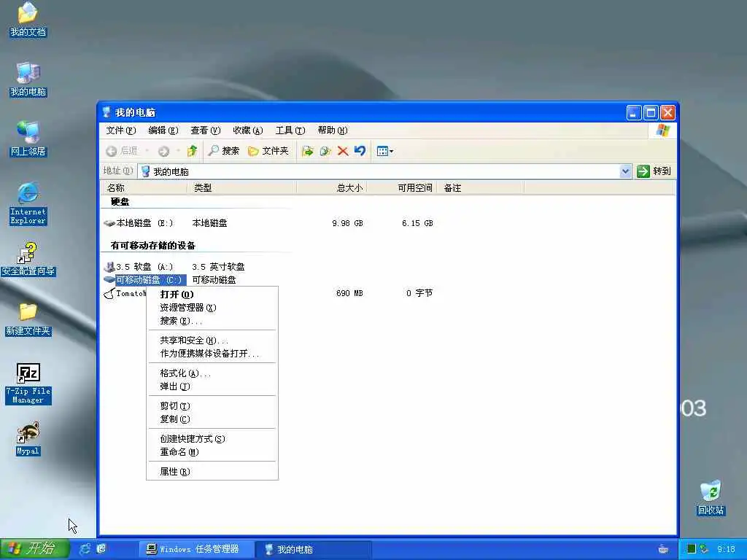This screenshot has width=747, height=560.
Task: Open My Computer desktop icon
Action: (28, 79)
